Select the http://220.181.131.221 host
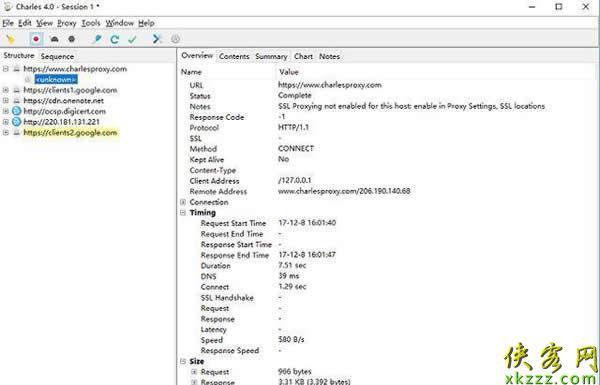Viewport: 600px width, 385px height. point(61,122)
